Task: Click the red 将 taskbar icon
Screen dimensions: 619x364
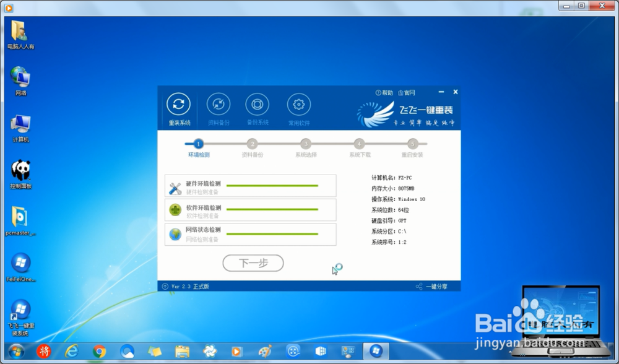Action: click(44, 351)
